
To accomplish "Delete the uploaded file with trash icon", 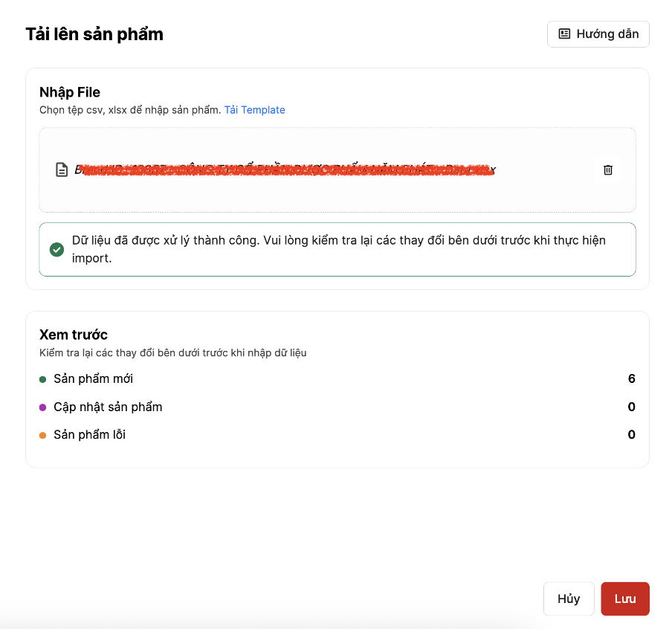I will [x=608, y=170].
